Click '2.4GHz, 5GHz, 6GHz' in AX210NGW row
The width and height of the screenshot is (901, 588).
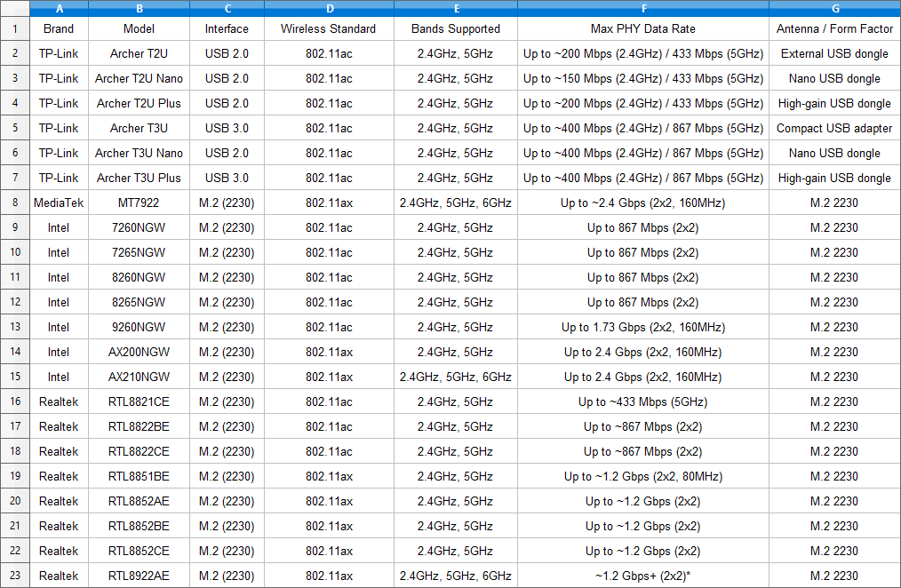pyautogui.click(x=456, y=376)
